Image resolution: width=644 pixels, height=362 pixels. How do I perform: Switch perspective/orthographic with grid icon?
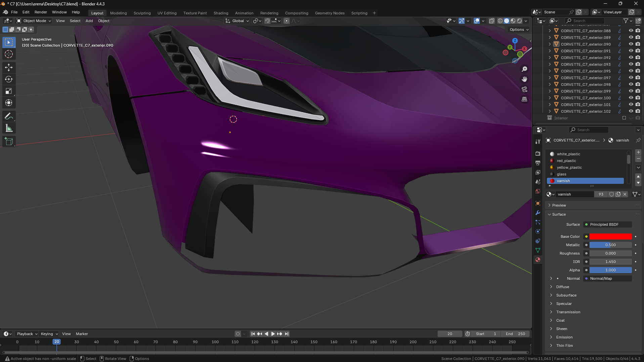point(524,99)
